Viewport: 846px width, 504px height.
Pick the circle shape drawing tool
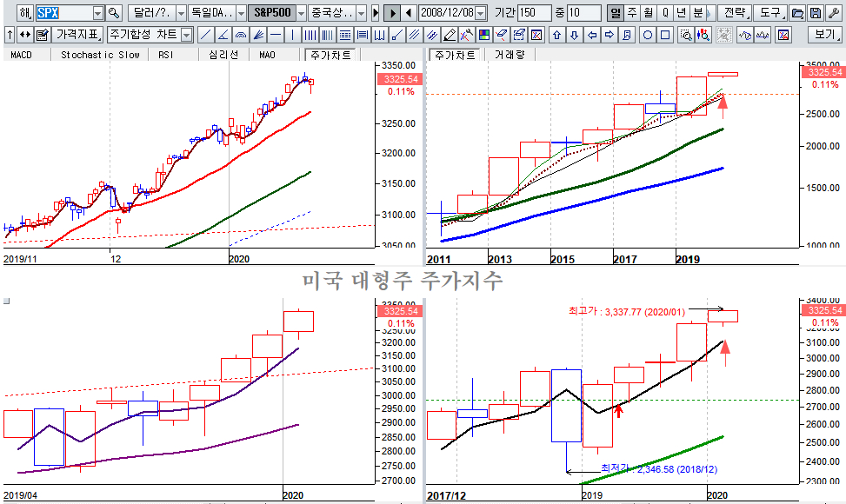648,35
